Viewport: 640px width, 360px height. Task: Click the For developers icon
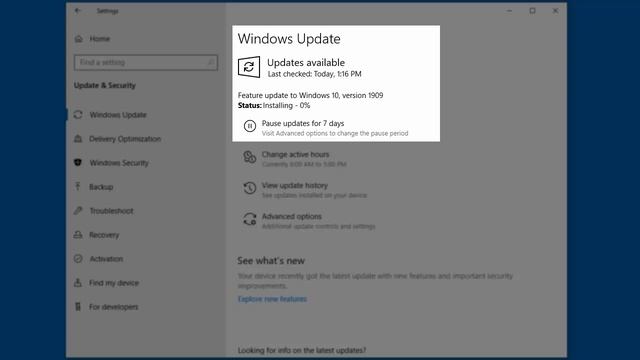(78, 307)
